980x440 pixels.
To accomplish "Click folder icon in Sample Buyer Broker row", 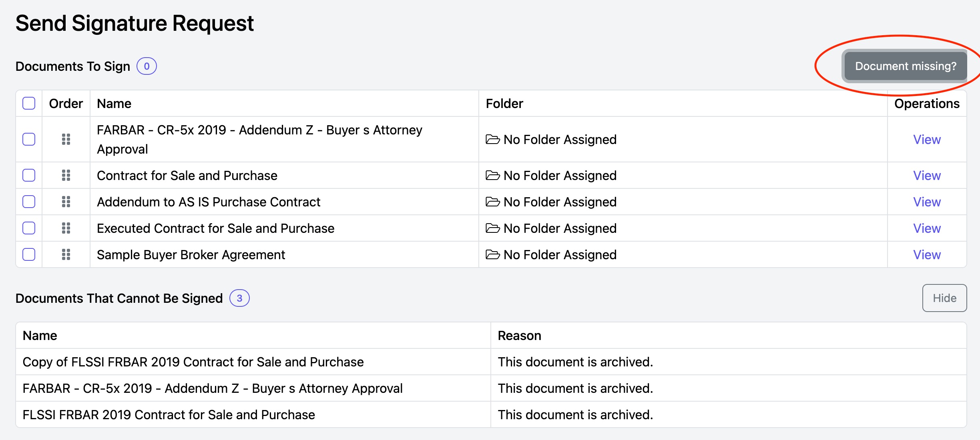I will 492,254.
